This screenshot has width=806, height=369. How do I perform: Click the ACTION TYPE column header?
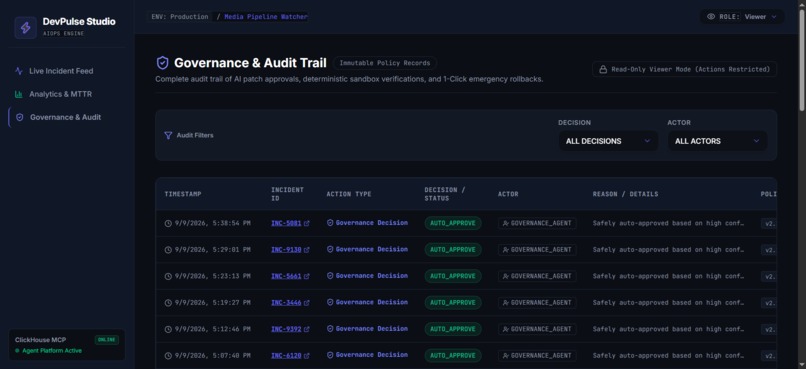349,194
